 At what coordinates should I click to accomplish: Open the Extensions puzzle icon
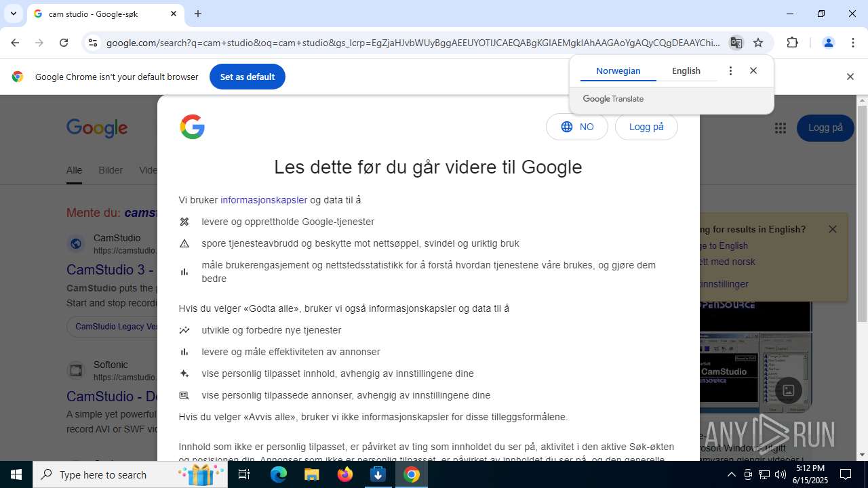(x=792, y=43)
